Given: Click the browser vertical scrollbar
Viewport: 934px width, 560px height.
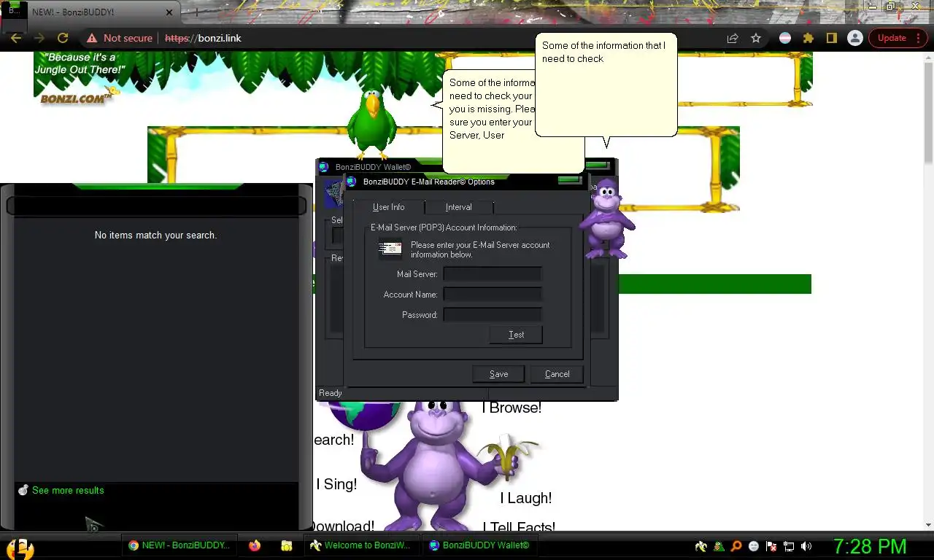Looking at the screenshot, I should 928,290.
